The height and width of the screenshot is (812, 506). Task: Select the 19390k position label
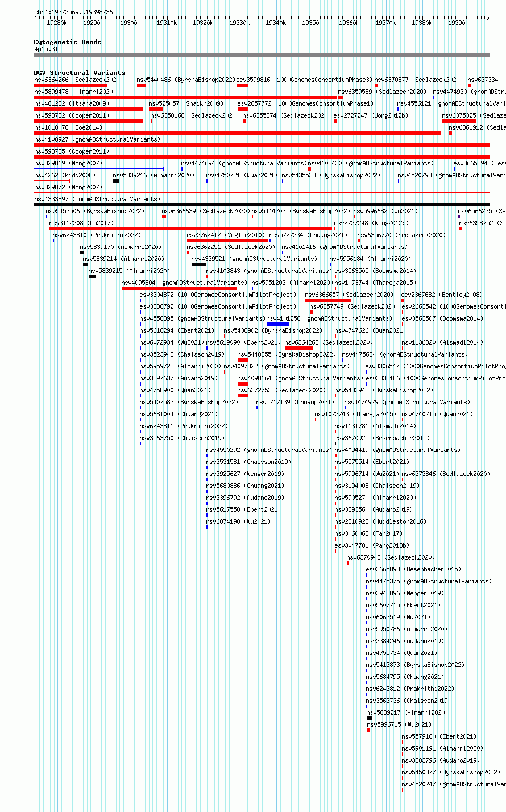point(458,23)
